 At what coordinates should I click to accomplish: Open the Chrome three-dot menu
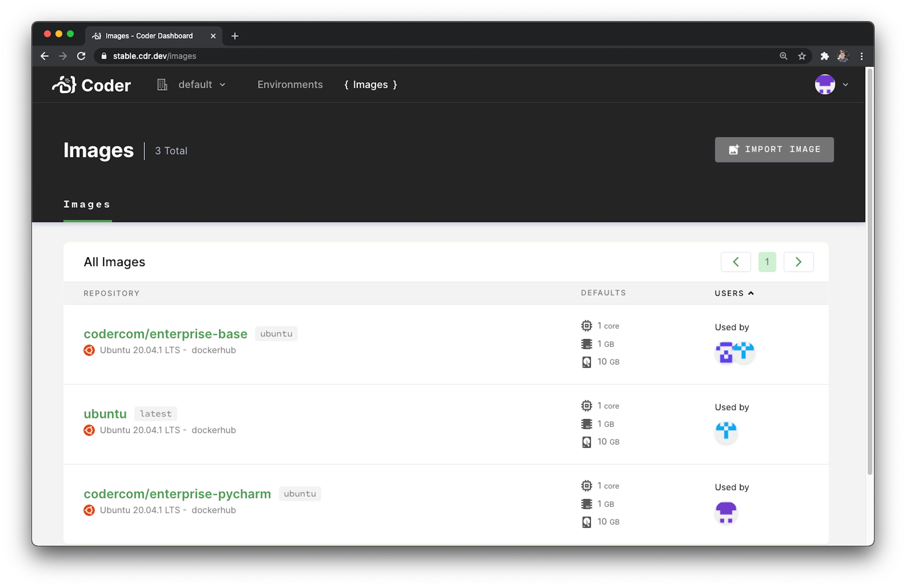click(861, 56)
